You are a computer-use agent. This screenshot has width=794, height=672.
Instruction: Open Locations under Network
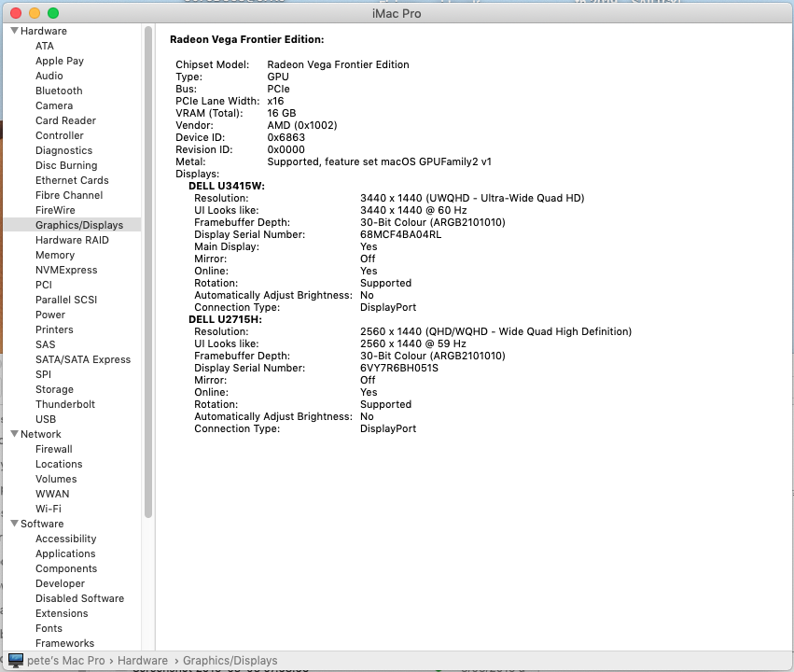pyautogui.click(x=59, y=464)
